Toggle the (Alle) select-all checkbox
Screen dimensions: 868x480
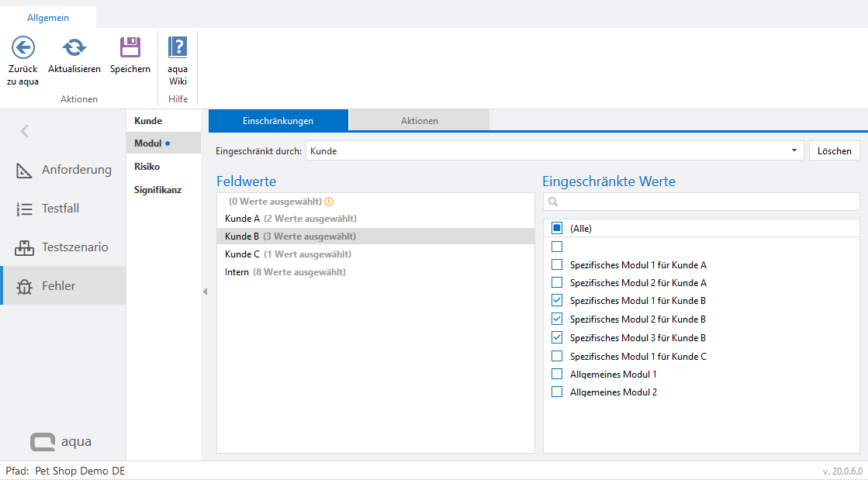557,228
